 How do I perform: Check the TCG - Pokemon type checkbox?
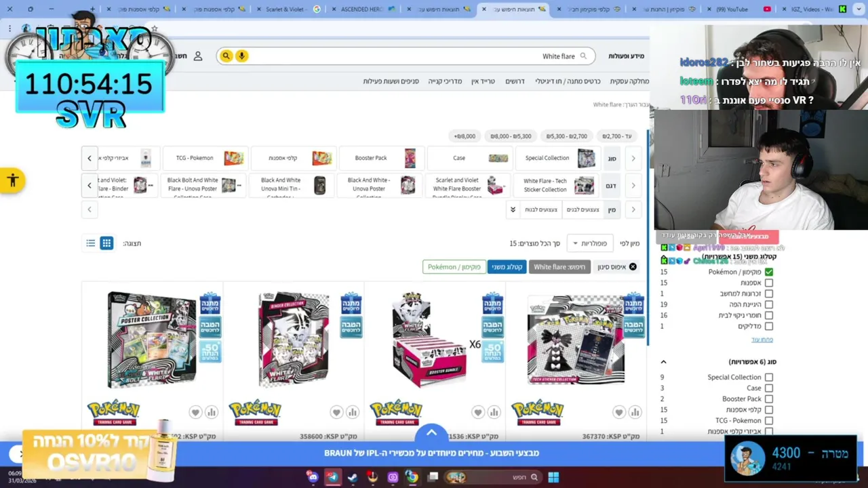pyautogui.click(x=768, y=421)
